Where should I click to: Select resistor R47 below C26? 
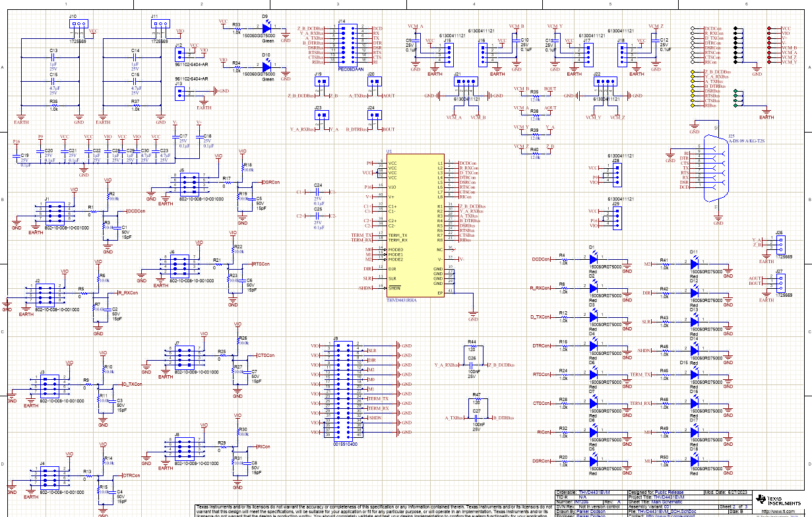(476, 399)
